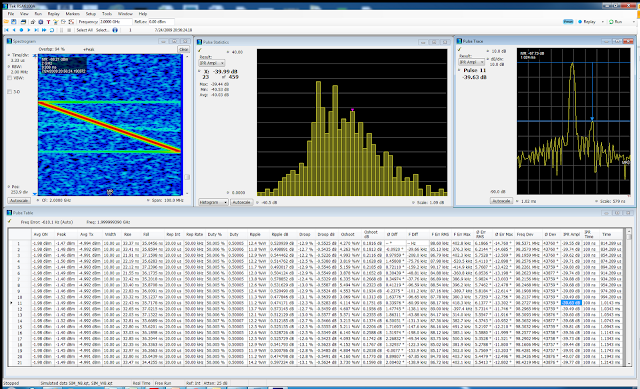Open the Histogram plot type dropdown
Image resolution: width=640 pixels, height=389 pixels.
(213, 202)
